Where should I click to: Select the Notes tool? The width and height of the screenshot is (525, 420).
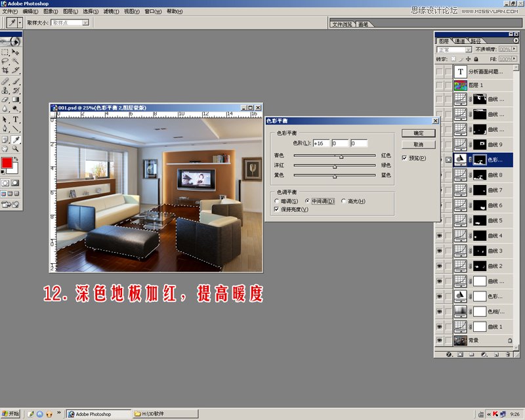click(x=5, y=139)
